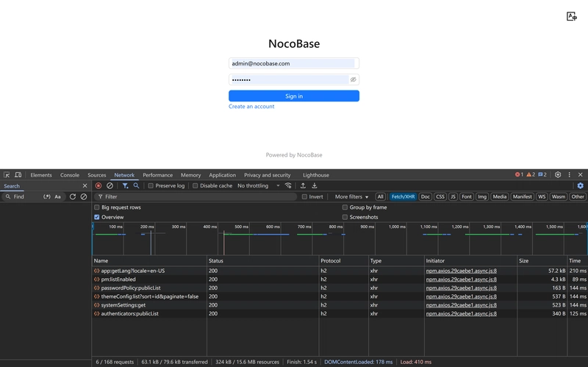The image size is (588, 367).
Task: Sort by the Size column header
Action: [542, 261]
